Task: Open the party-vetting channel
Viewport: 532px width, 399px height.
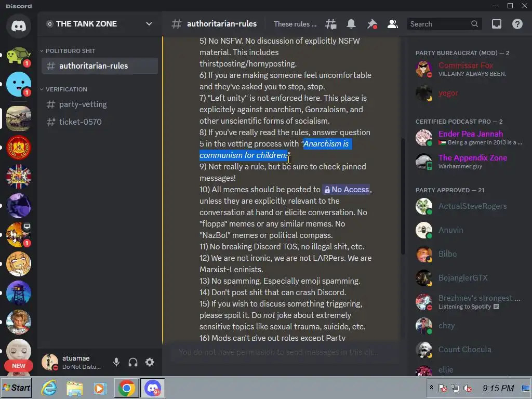Action: (100, 104)
